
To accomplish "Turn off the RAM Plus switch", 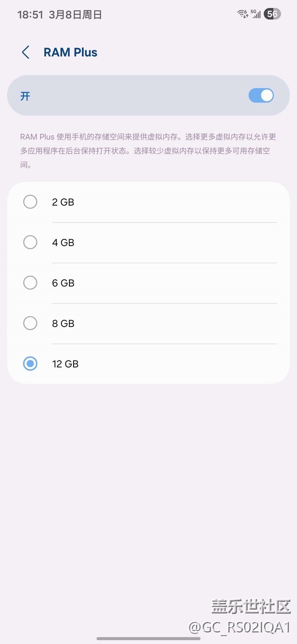I will (x=261, y=96).
